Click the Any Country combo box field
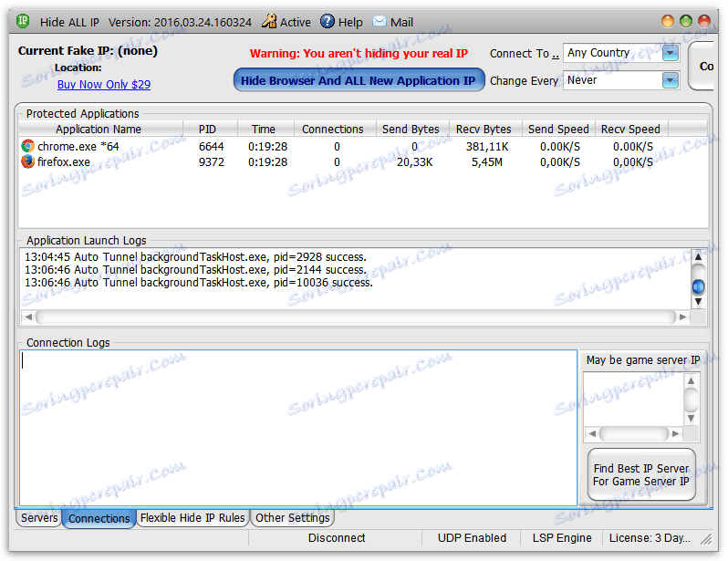This screenshot has height=561, width=728. coord(621,53)
